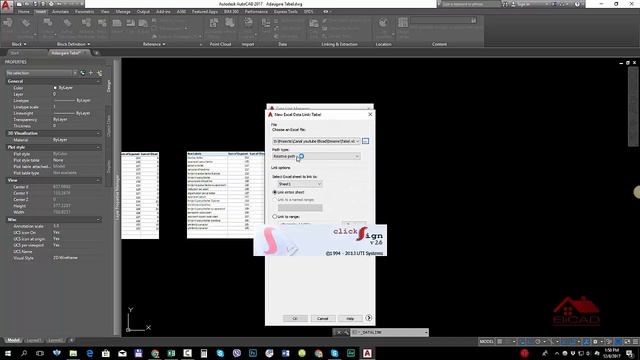
Task: Open the No selection dropdown in Properties
Action: coord(41,73)
